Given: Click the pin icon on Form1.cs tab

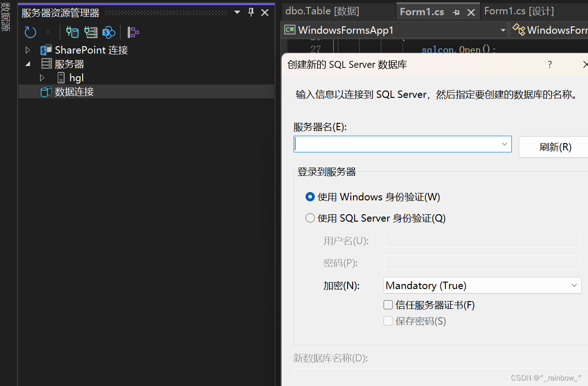Looking at the screenshot, I should click(x=456, y=12).
